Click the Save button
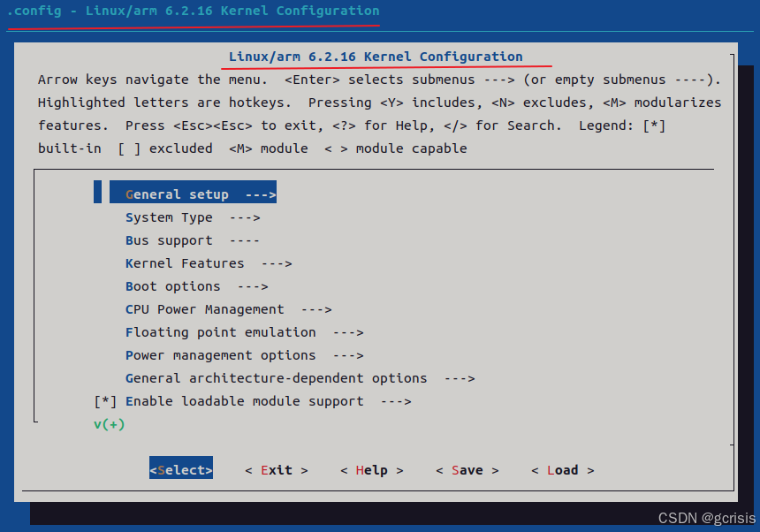The width and height of the screenshot is (760, 532). [467, 470]
